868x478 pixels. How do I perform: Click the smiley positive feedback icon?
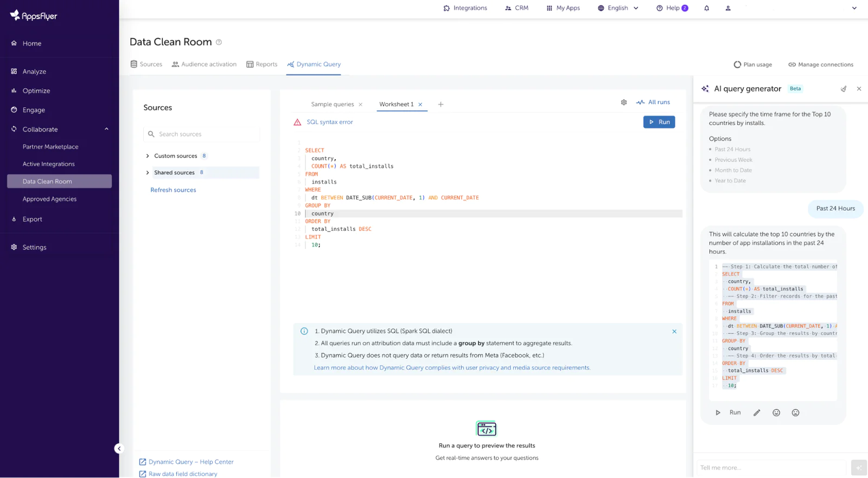pos(776,413)
